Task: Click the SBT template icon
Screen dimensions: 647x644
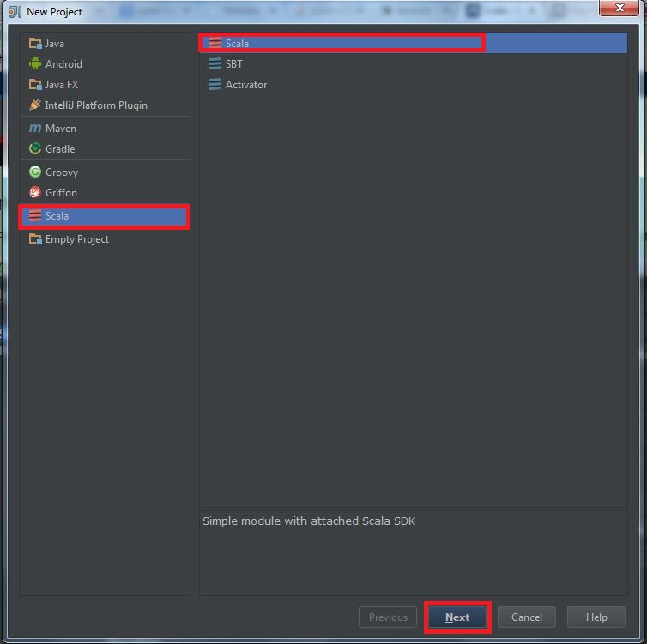Action: click(x=215, y=64)
